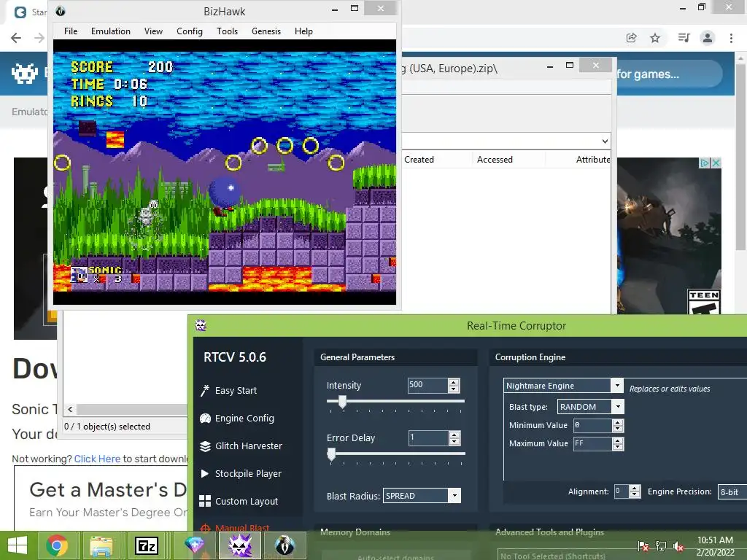The height and width of the screenshot is (560, 747).
Task: Step the Minimum Value spinner up
Action: click(x=618, y=422)
